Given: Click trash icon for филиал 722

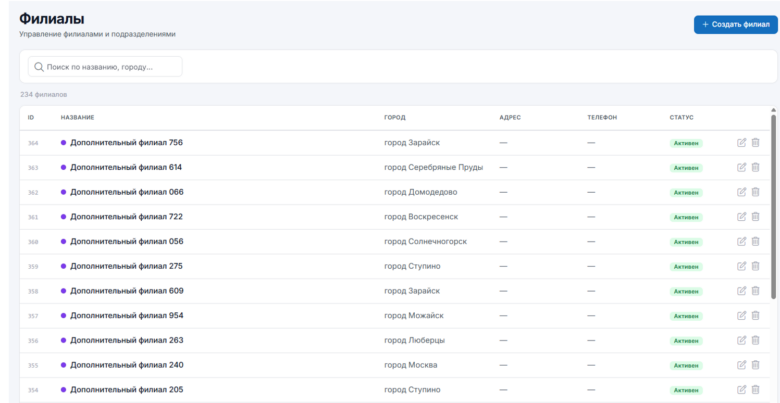Looking at the screenshot, I should (x=755, y=217).
